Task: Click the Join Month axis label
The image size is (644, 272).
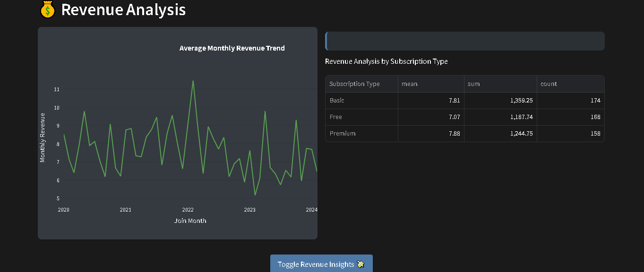Action: (190, 221)
